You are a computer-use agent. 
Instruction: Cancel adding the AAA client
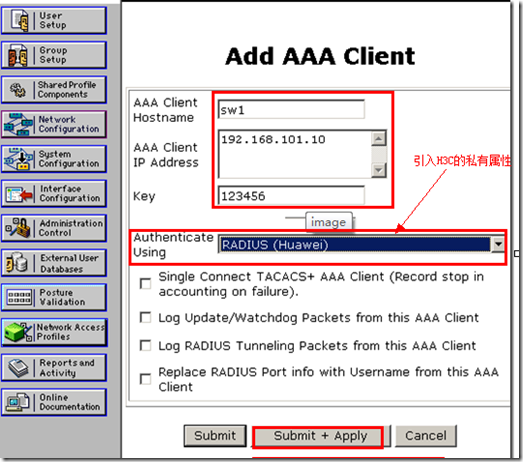click(x=426, y=436)
